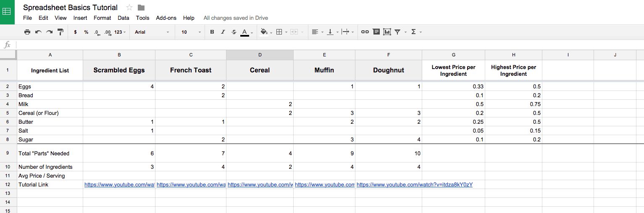Insert a comment from toolbar
644x213 pixels.
(x=376, y=32)
